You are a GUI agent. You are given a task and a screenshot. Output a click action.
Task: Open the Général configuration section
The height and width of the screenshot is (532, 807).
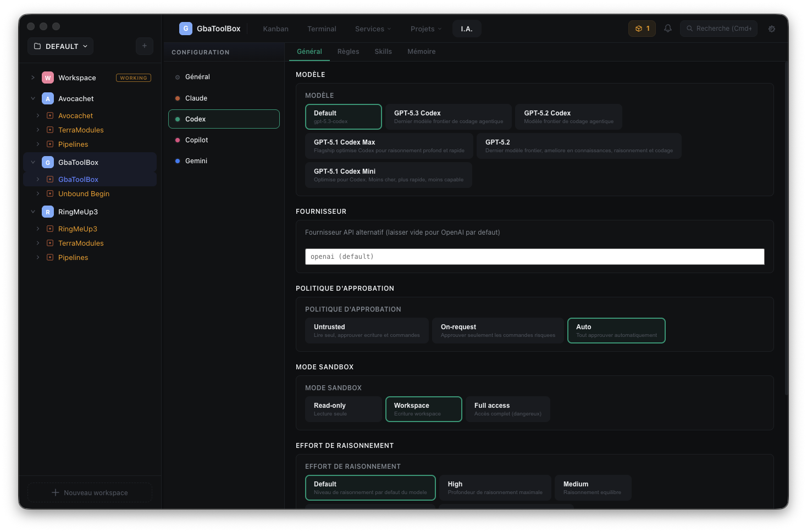click(x=224, y=77)
